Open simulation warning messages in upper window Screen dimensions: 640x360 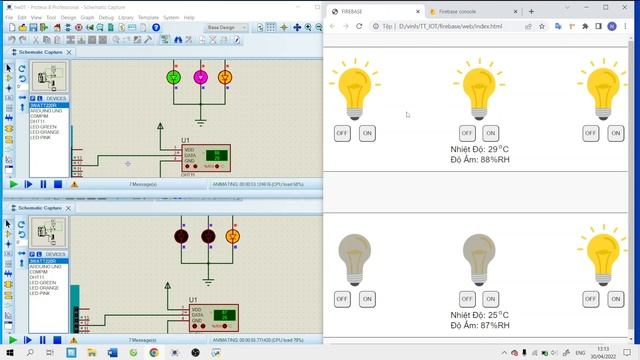coord(74,184)
